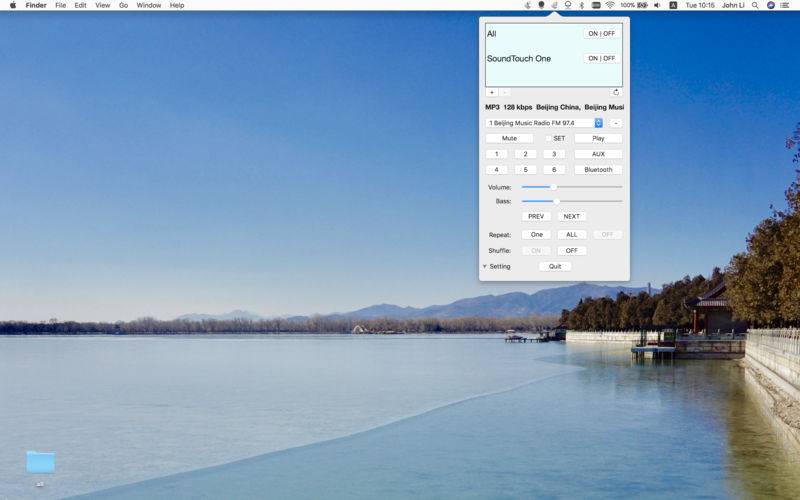Tick the SET checkbox
Viewport: 800px width, 500px height.
pos(549,138)
